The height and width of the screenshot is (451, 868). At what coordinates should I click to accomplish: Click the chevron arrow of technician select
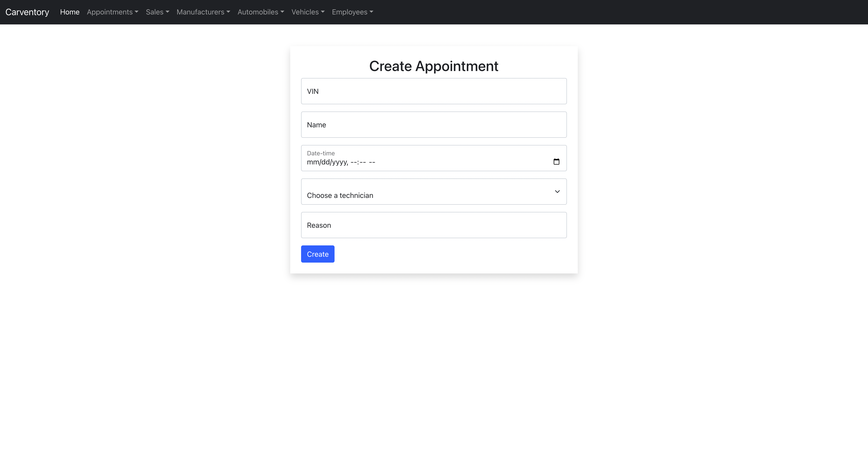pos(557,191)
